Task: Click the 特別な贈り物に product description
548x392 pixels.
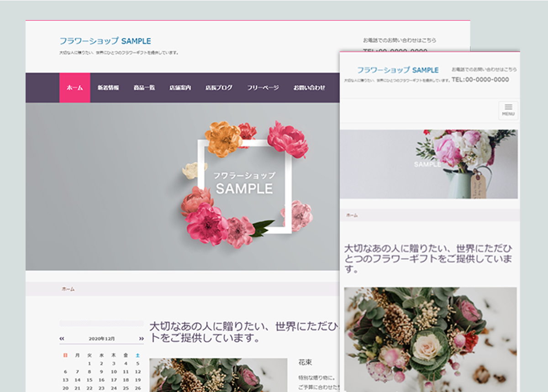Action: 317,378
